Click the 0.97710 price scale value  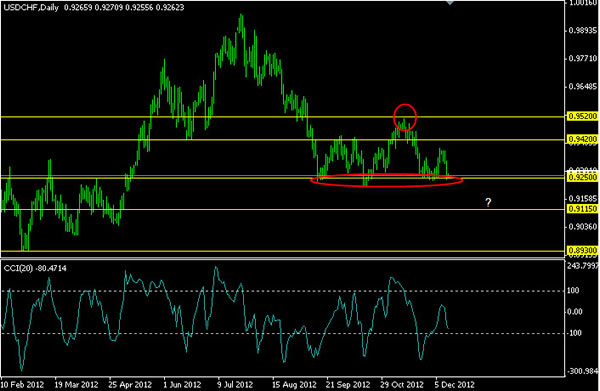click(x=582, y=59)
